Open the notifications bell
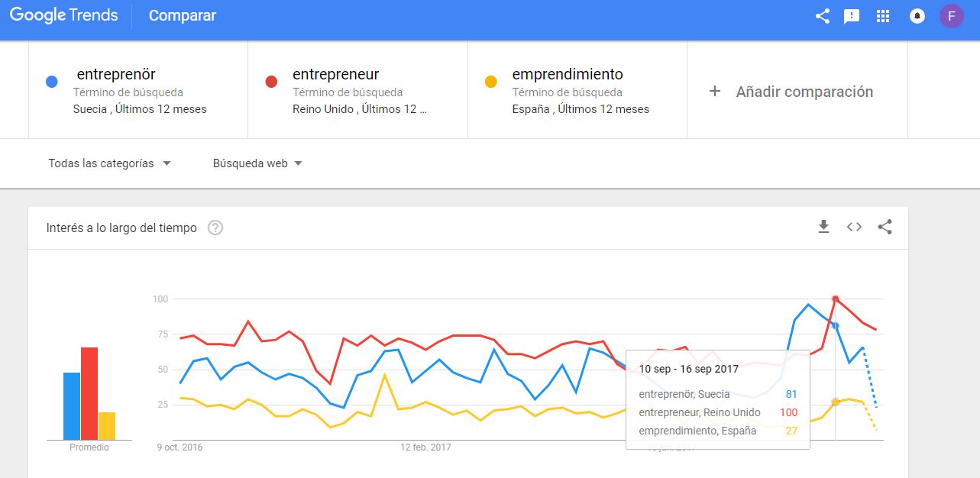The image size is (980, 478). [x=917, y=16]
